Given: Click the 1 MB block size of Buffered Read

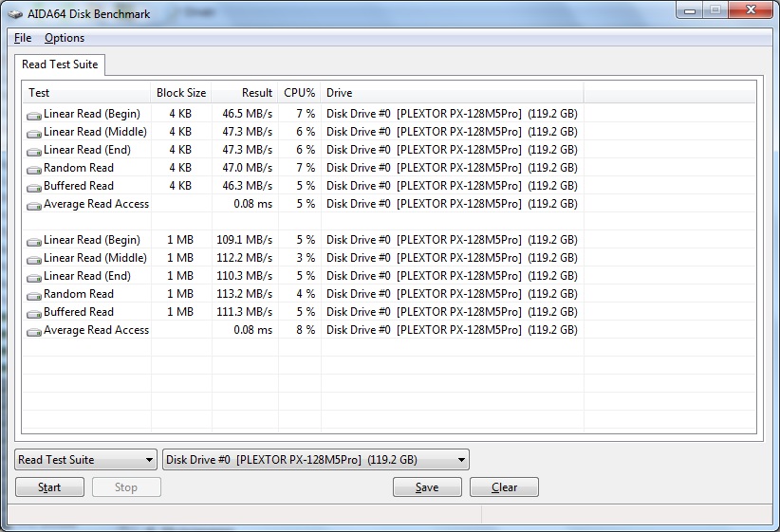Looking at the screenshot, I should (180, 312).
